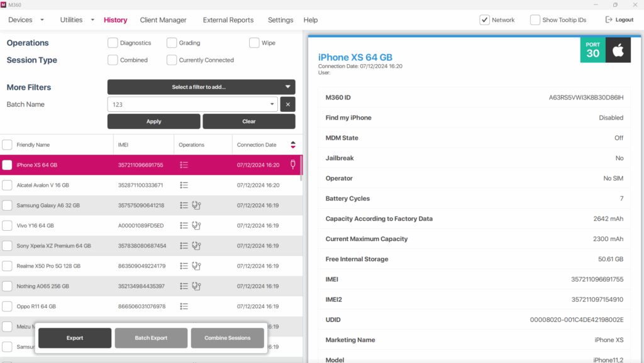Open the Utilities menu
This screenshot has width=644, height=363.
click(71, 20)
